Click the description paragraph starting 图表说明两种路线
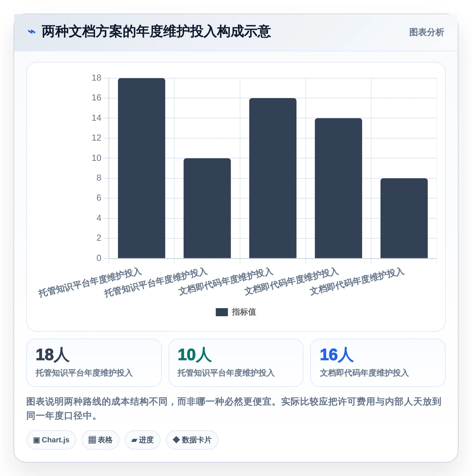 [x=234, y=409]
